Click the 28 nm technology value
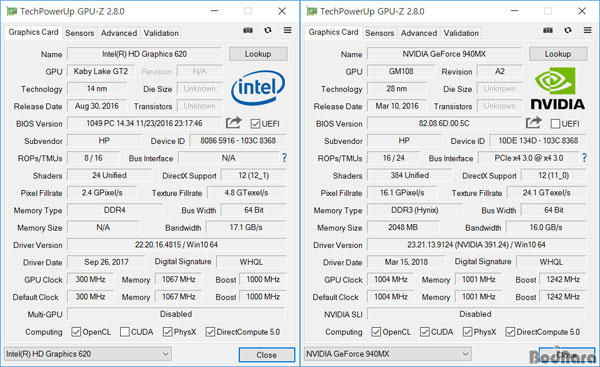Viewport: 600px width, 367px height. click(397, 88)
